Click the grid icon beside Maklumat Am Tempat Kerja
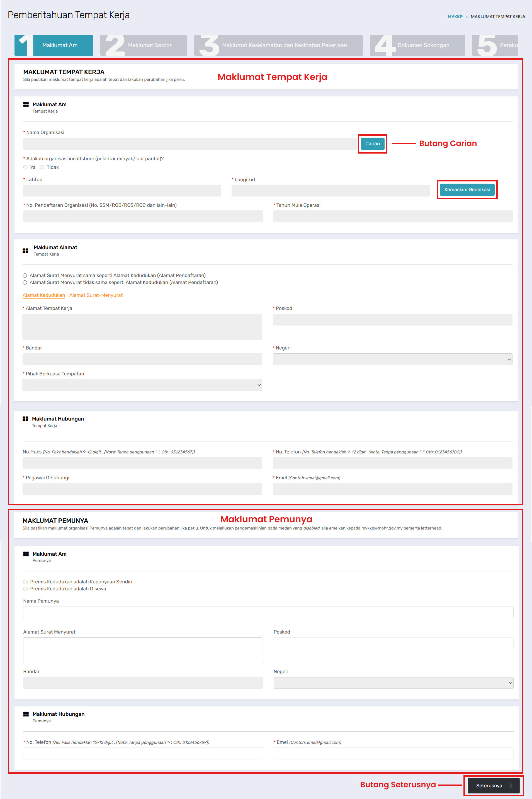The height and width of the screenshot is (799, 532). (x=26, y=105)
